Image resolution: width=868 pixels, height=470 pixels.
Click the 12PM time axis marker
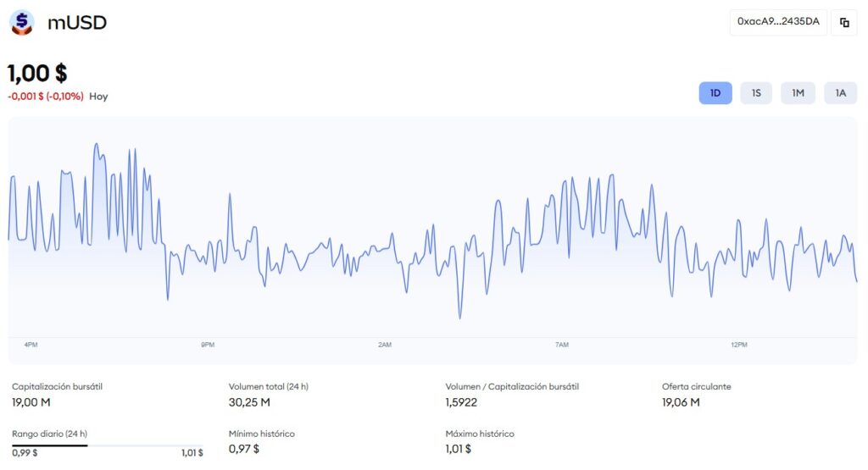(x=739, y=345)
